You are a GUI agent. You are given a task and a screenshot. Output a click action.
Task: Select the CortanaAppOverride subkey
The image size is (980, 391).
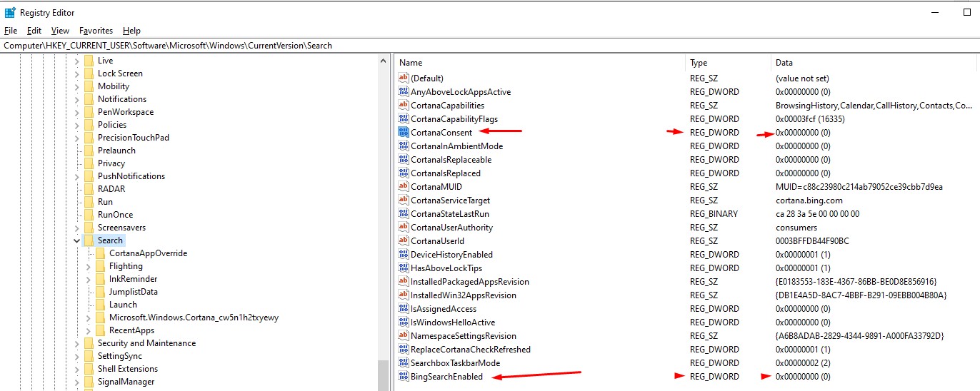click(x=148, y=253)
